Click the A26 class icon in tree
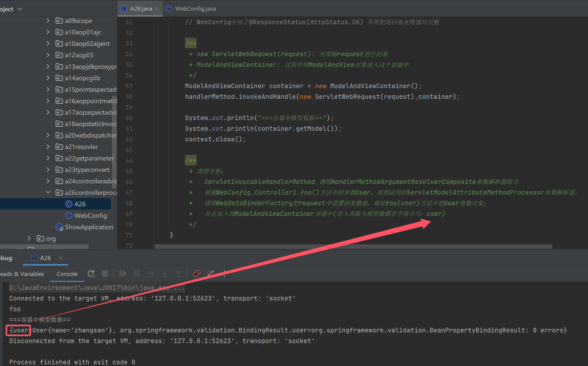 [69, 204]
